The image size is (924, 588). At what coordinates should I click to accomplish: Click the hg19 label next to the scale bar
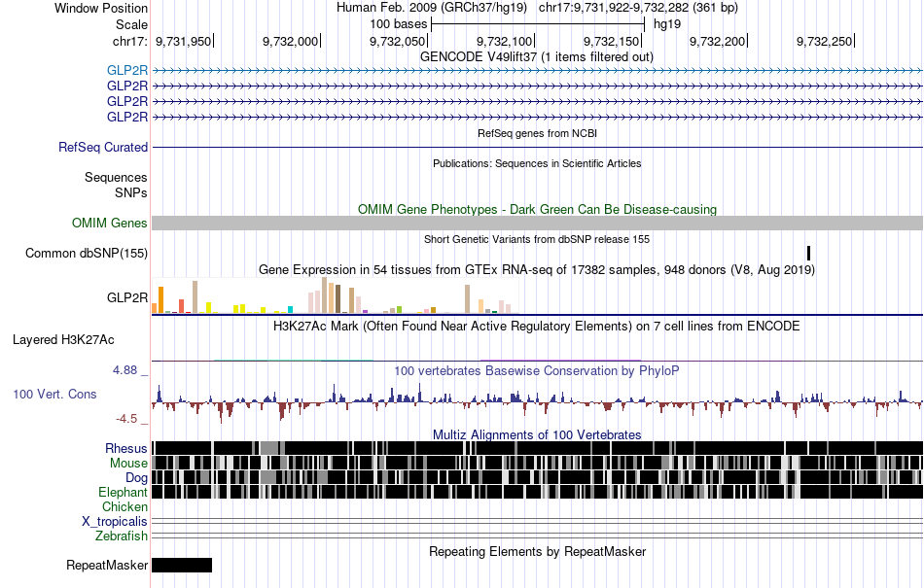(667, 24)
